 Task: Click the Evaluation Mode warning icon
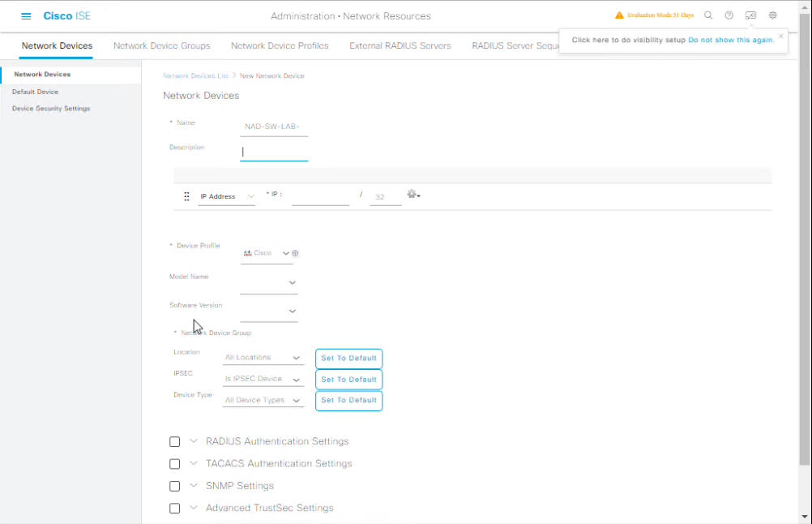pos(619,15)
